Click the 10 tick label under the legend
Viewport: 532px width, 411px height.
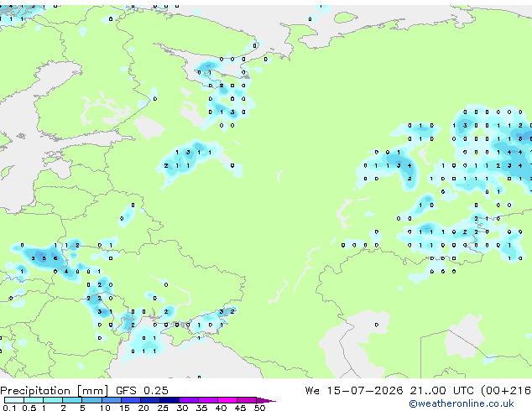tap(105, 408)
